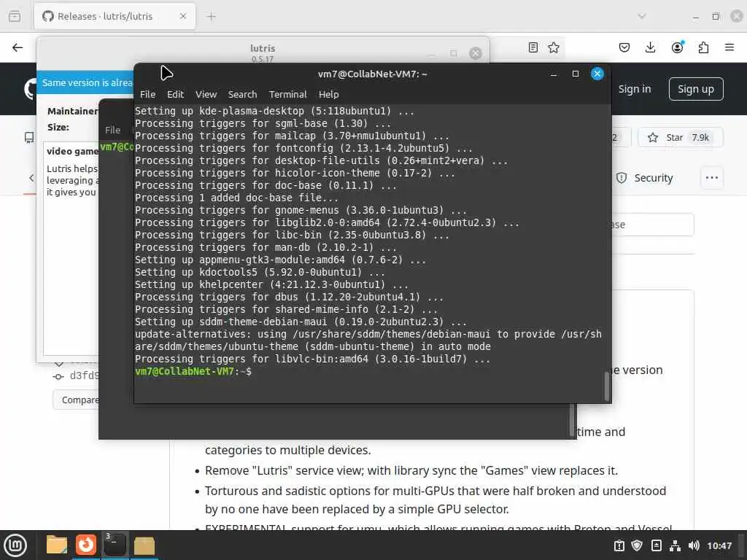This screenshot has width=747, height=560.
Task: Click the GitHub Sign up button
Action: click(695, 89)
